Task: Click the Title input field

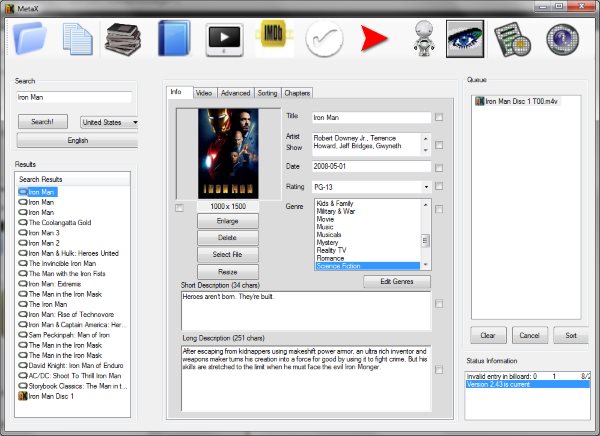Action: coord(372,118)
